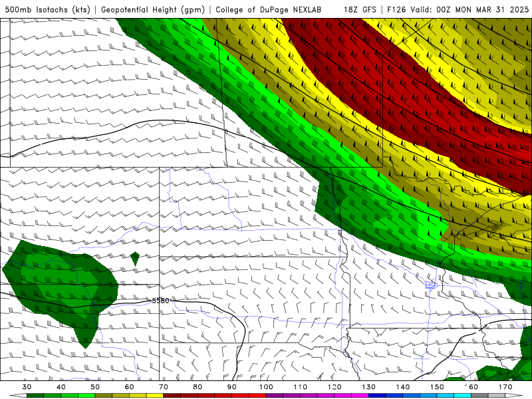Click the dark red swatch starting at 70
Screen dimensions: 532x399
point(172,396)
